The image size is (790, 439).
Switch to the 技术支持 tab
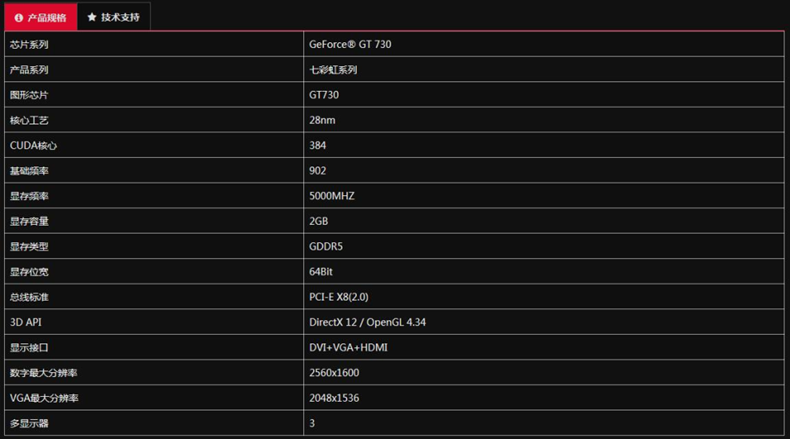coord(114,17)
